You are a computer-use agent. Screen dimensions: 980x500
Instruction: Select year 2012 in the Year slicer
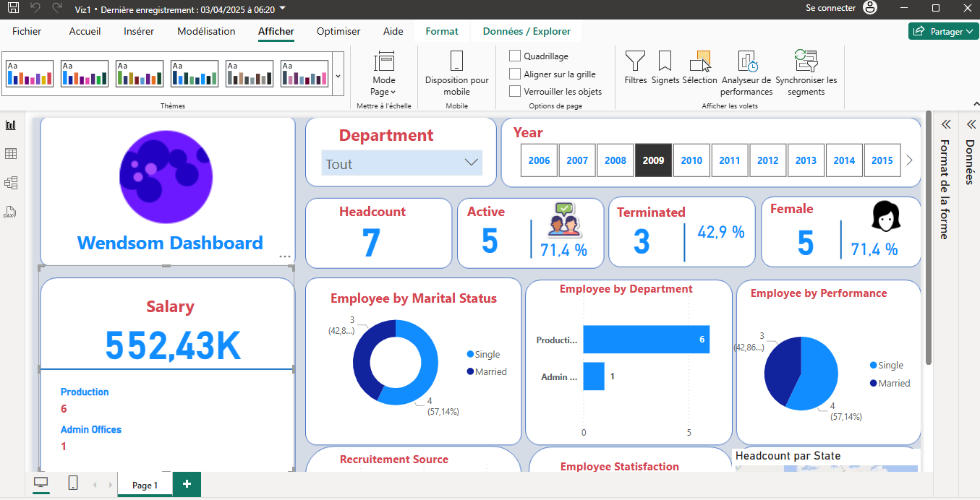pyautogui.click(x=767, y=160)
